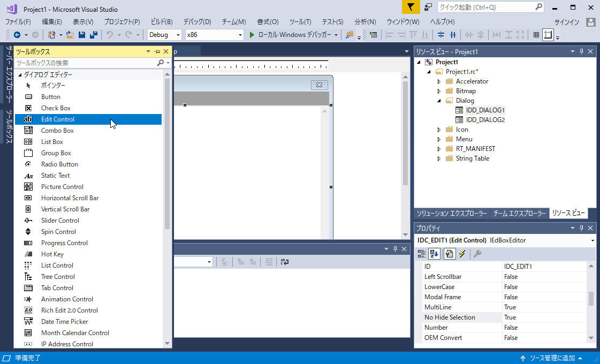The height and width of the screenshot is (364, 600).
Task: Toggle auto-hide pin on the リソース ビュー panel
Action: tap(582, 51)
